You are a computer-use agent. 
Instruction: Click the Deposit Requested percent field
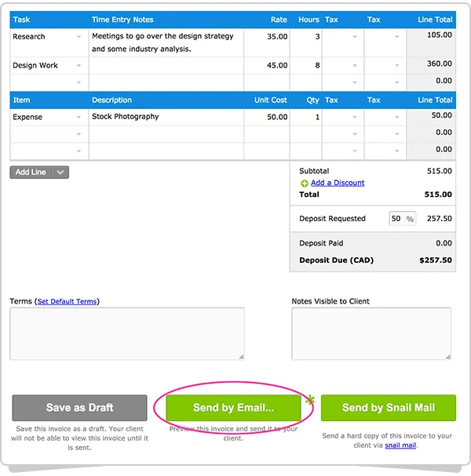click(397, 219)
